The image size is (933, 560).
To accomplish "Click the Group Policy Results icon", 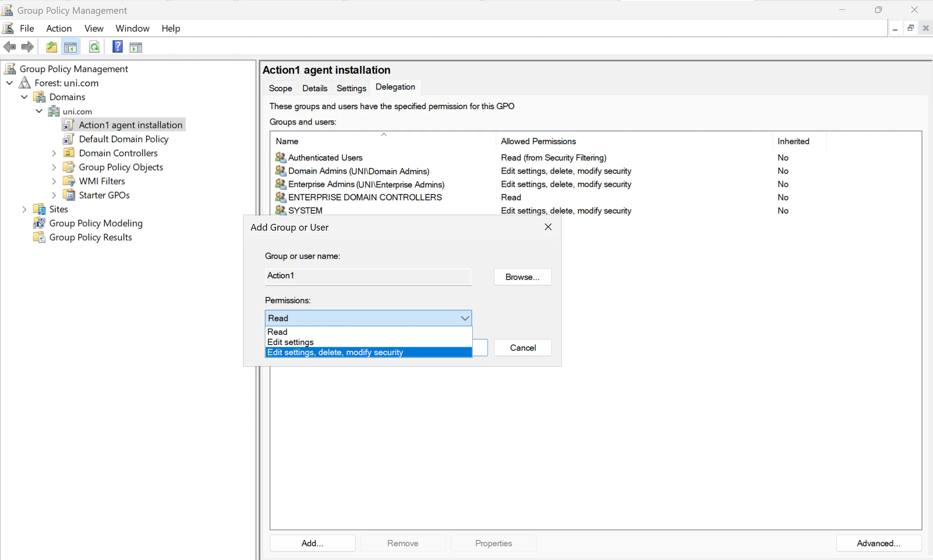I will [39, 237].
